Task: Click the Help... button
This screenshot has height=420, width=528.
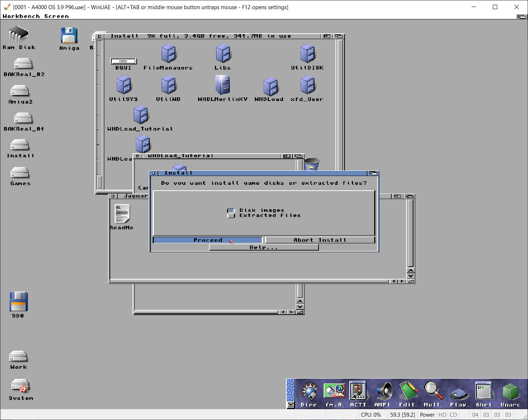Action: (264, 247)
